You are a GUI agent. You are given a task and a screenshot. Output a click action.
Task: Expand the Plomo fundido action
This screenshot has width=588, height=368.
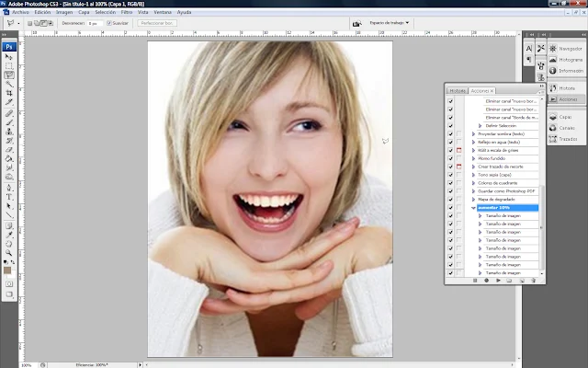pyautogui.click(x=473, y=158)
